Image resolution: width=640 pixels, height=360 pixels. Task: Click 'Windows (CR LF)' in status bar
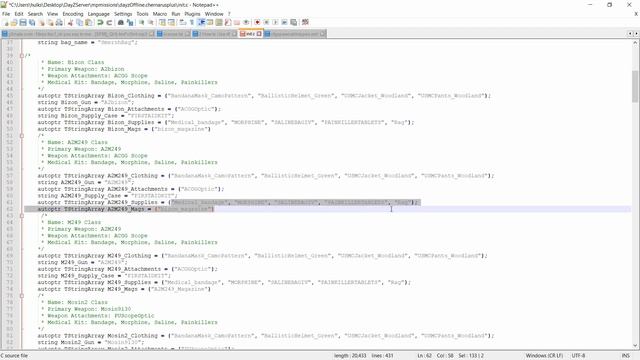click(544, 356)
